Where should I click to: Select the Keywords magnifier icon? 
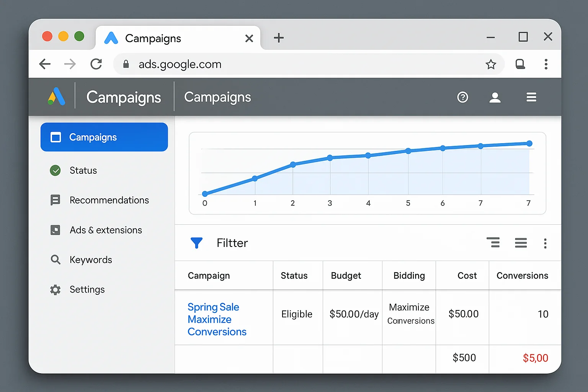(x=56, y=260)
